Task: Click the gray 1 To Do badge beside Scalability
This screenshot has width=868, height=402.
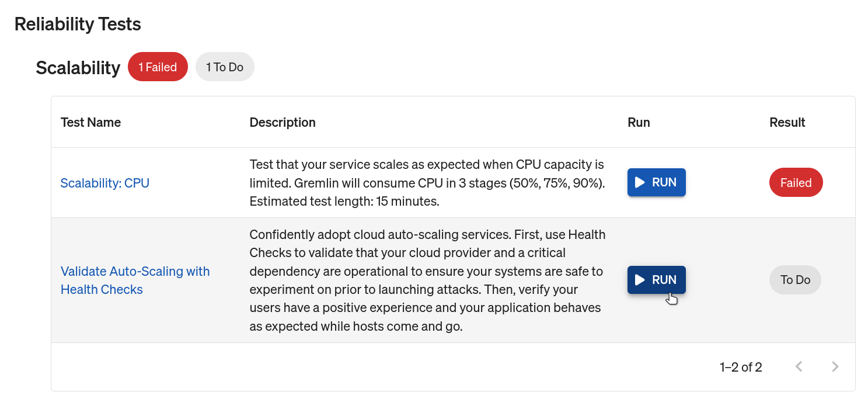Action: tap(225, 67)
